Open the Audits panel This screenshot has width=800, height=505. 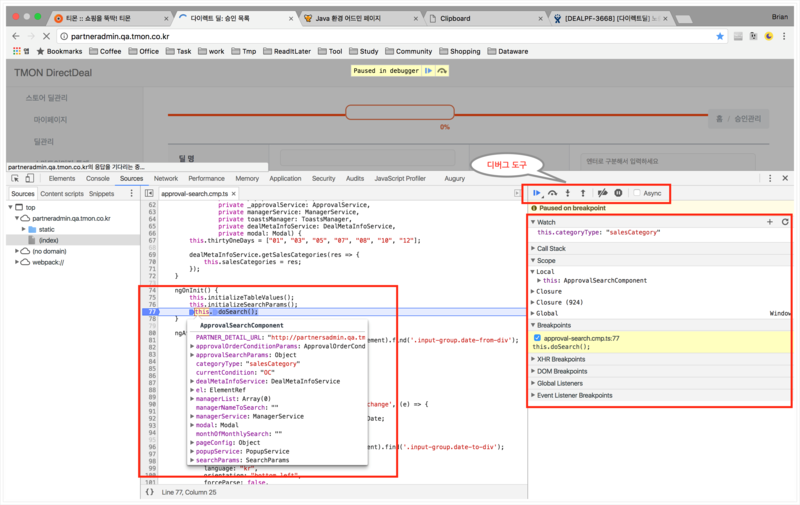(355, 179)
